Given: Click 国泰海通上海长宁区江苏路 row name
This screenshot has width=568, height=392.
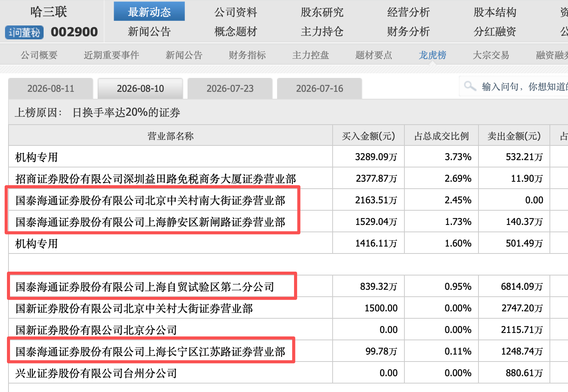Looking at the screenshot, I should (x=150, y=351).
